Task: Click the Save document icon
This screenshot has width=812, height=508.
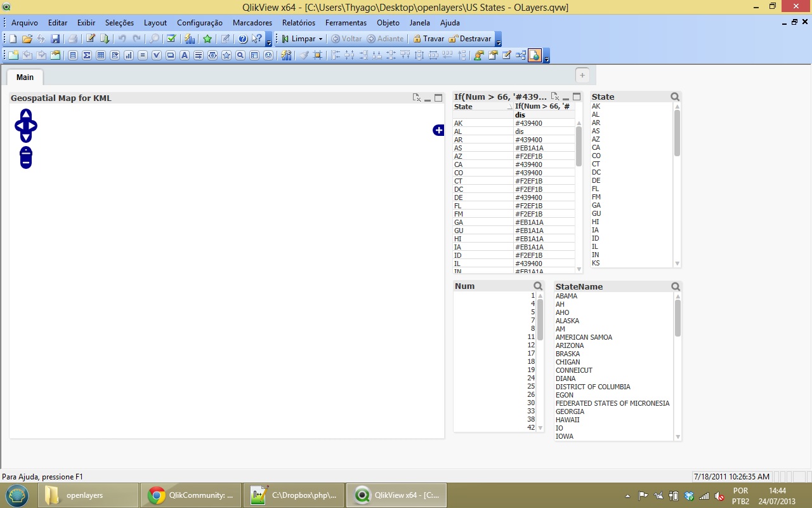Action: tap(55, 39)
